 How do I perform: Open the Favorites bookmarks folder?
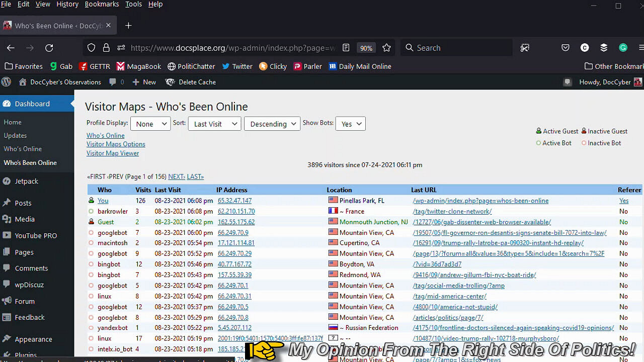[x=24, y=66]
